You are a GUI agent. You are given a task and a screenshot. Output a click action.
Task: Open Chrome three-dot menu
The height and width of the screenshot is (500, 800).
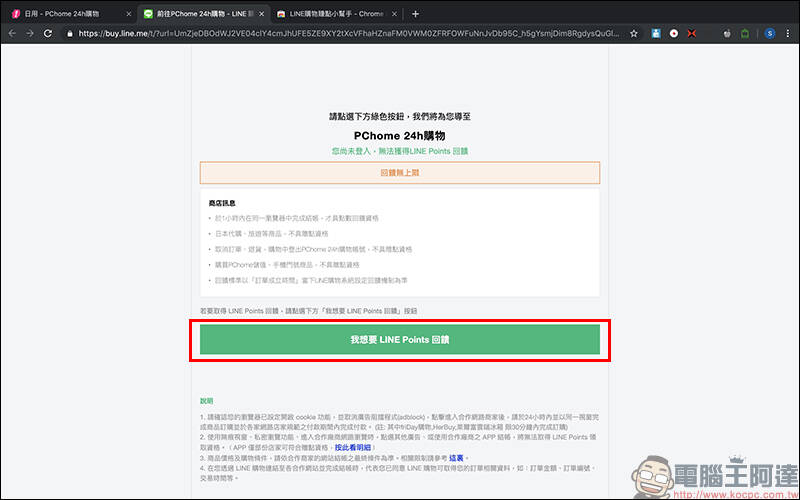[788, 34]
